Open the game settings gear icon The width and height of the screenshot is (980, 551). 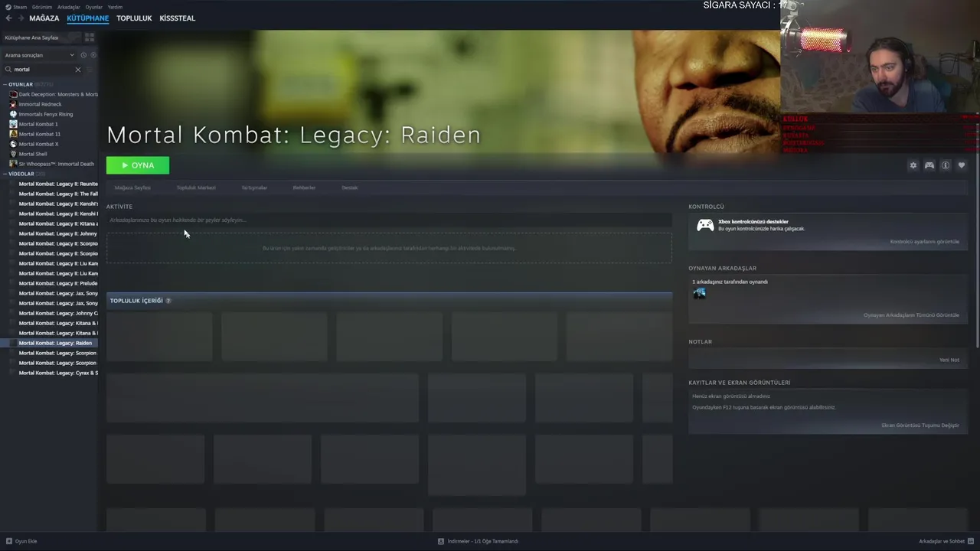point(913,165)
